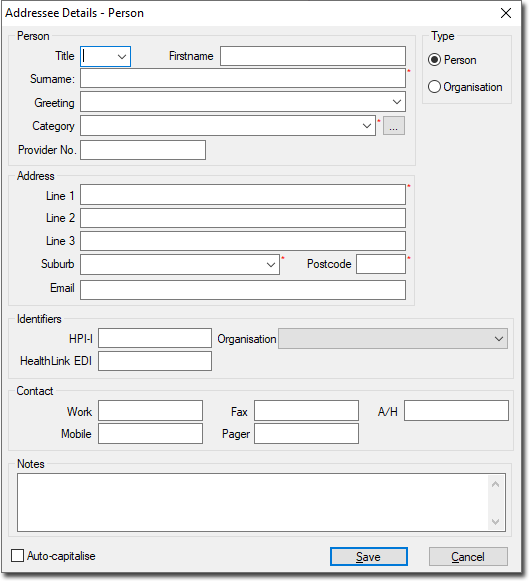Click into the Surname field
Image resolution: width=530 pixels, height=582 pixels.
(x=243, y=78)
